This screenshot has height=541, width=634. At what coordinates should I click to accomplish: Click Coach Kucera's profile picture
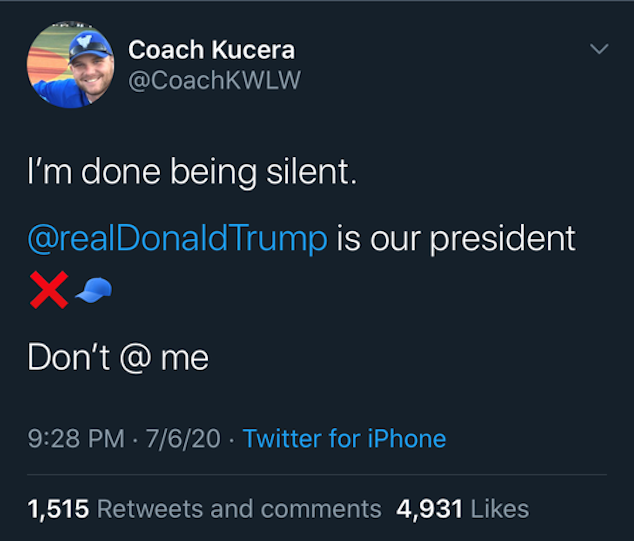[70, 65]
